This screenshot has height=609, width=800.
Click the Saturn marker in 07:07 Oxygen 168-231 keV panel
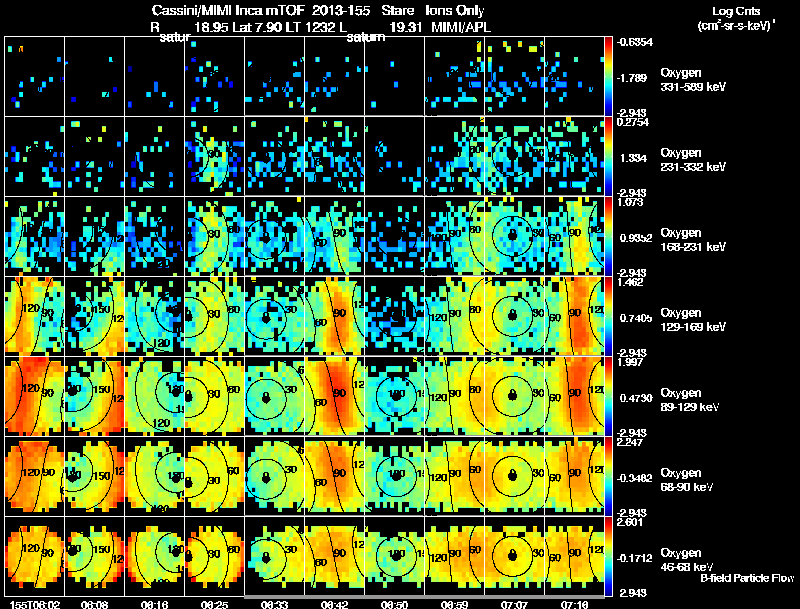(513, 235)
